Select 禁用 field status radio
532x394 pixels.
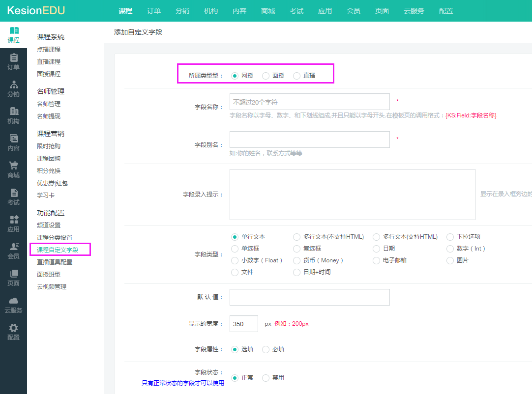click(266, 378)
